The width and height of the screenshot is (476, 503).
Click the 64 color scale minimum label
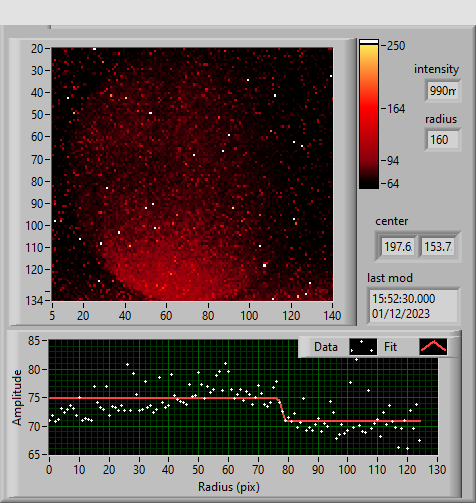(393, 184)
